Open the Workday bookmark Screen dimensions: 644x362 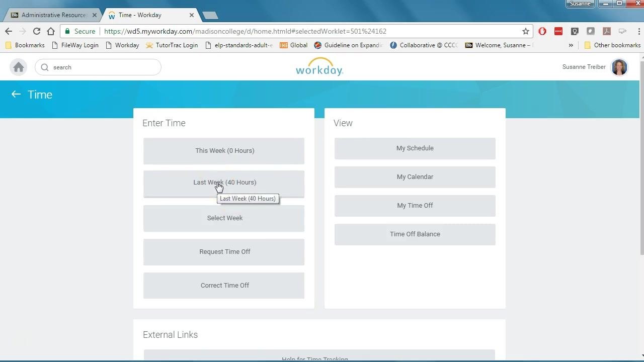coord(122,45)
